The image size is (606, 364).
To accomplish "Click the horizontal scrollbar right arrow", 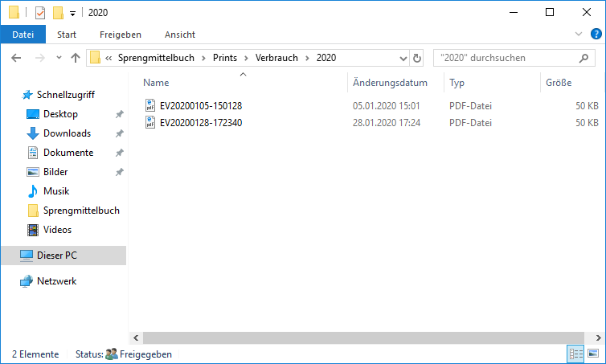I will pos(598,337).
